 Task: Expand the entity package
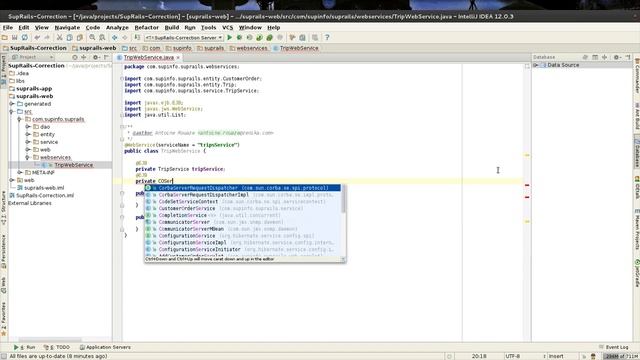(28, 134)
